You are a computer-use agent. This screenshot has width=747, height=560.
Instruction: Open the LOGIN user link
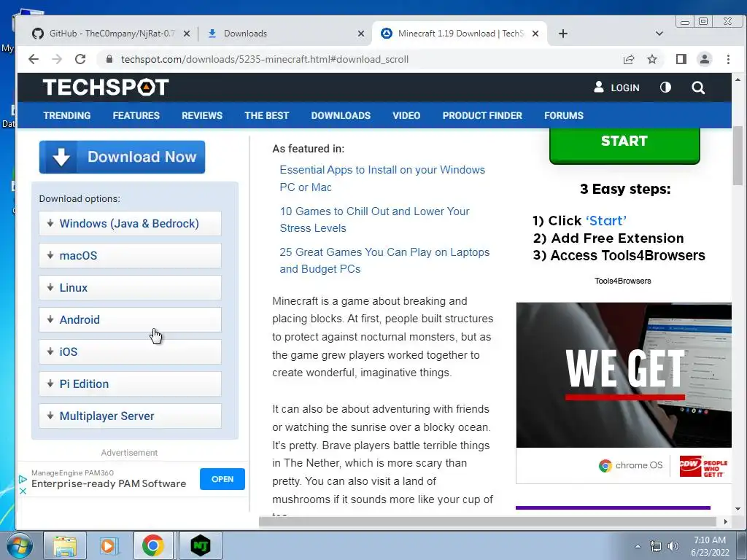point(616,87)
